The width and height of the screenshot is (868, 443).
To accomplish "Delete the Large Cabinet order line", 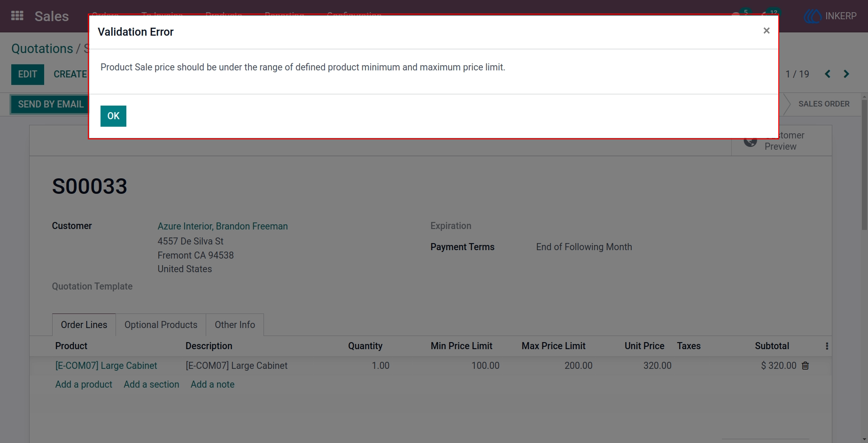I will (805, 366).
